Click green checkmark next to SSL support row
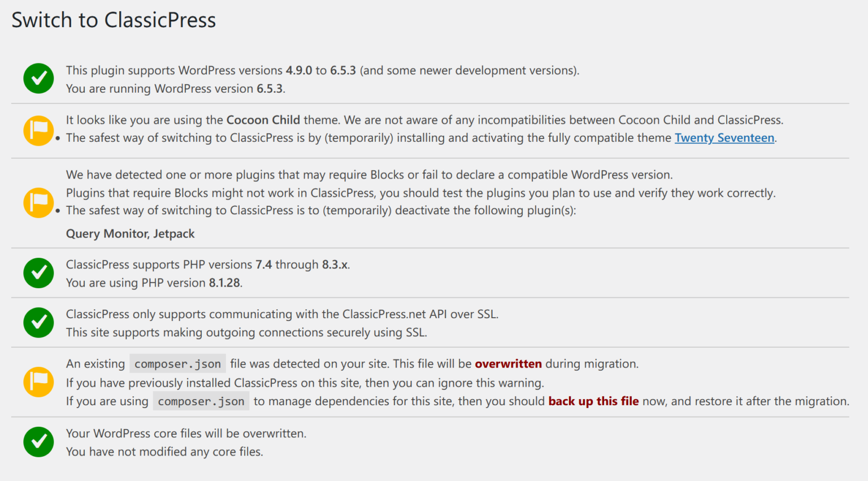Screen dimensions: 868x481 [x=38, y=323]
